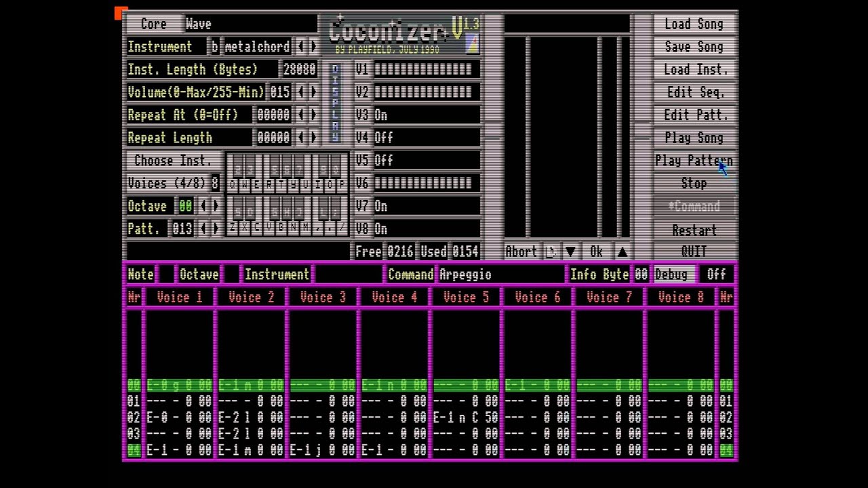
Task: Hit the N key on the on-screen keyboard
Action: 294,228
